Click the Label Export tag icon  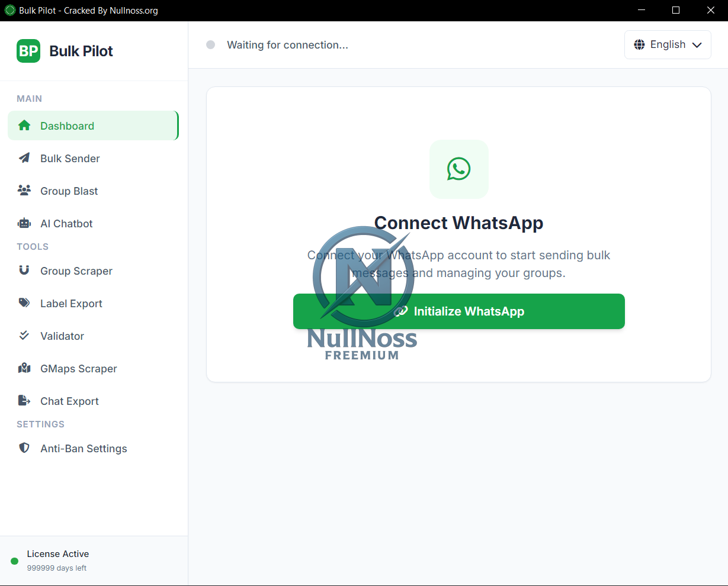pyautogui.click(x=24, y=303)
